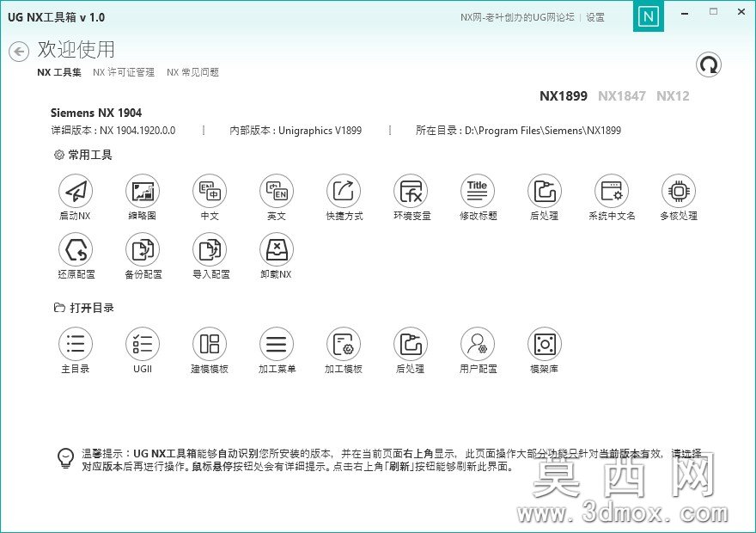This screenshot has width=756, height=533.
Task: Select the NX1899 version tab
Action: (x=564, y=96)
